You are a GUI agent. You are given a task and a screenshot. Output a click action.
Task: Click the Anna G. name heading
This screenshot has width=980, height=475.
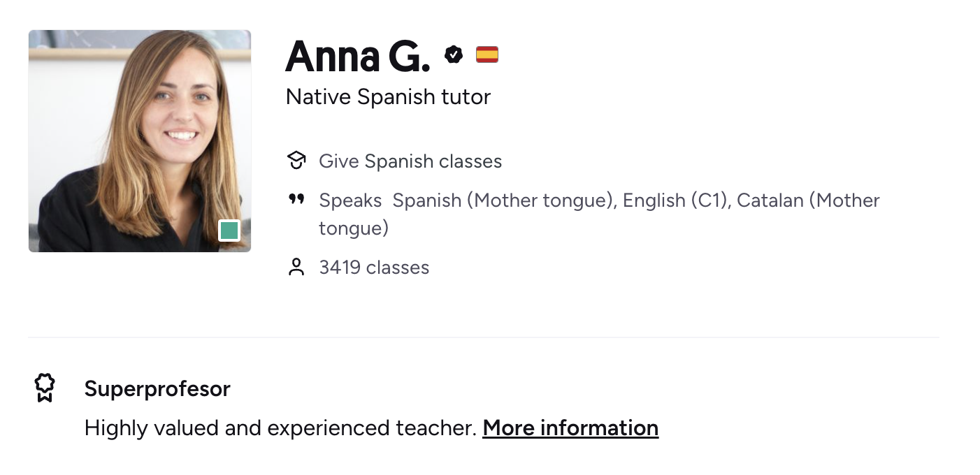[358, 55]
